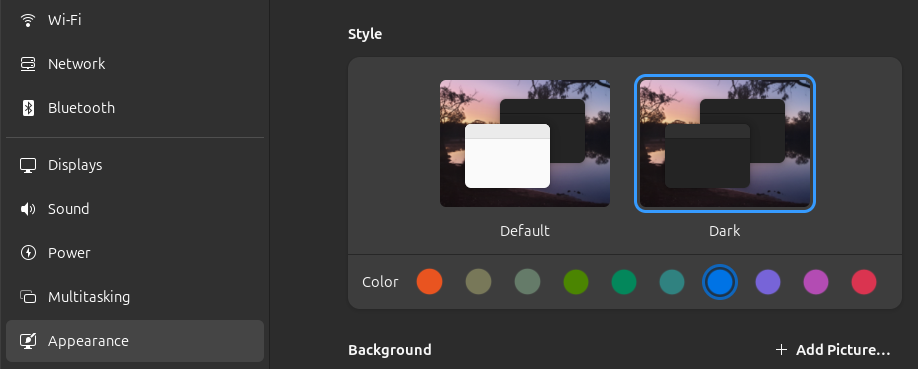Select the Appearance sidebar entry
Image resolution: width=918 pixels, height=369 pixels.
135,341
